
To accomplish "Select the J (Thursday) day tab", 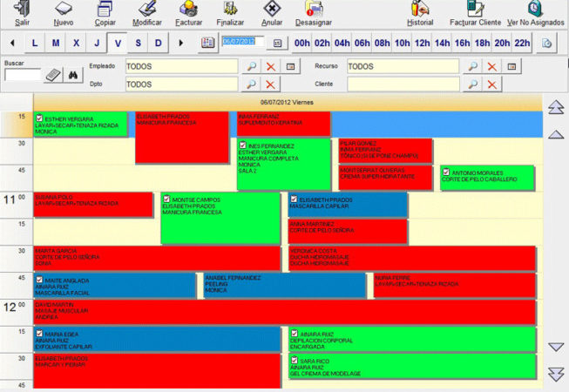I will (97, 44).
